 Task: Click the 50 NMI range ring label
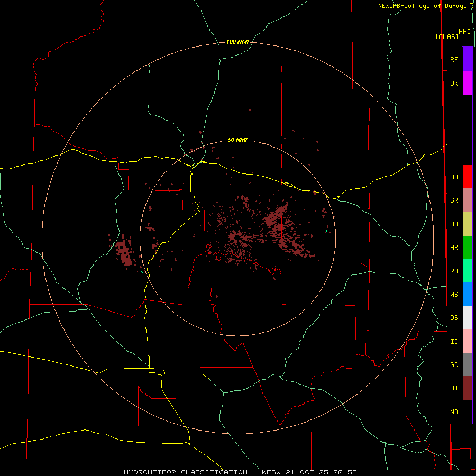237,140
